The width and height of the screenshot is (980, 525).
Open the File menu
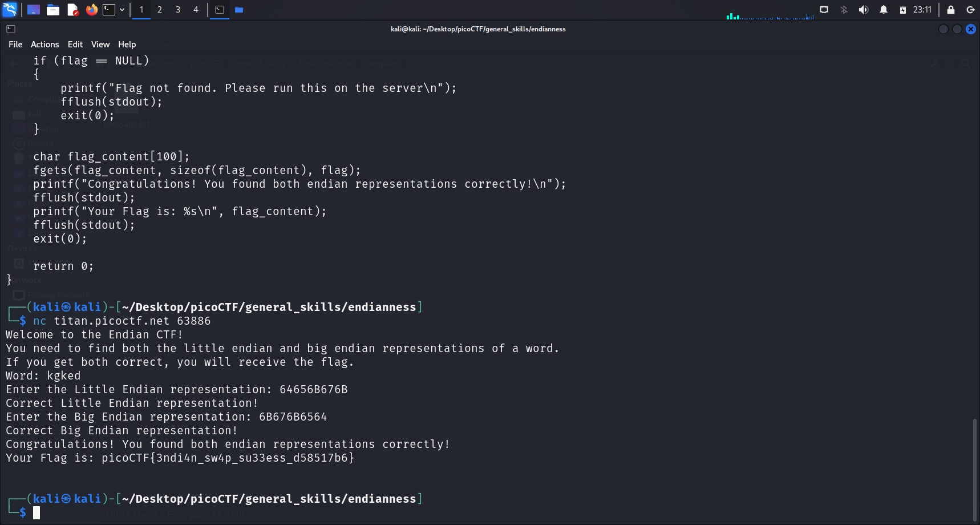15,45
